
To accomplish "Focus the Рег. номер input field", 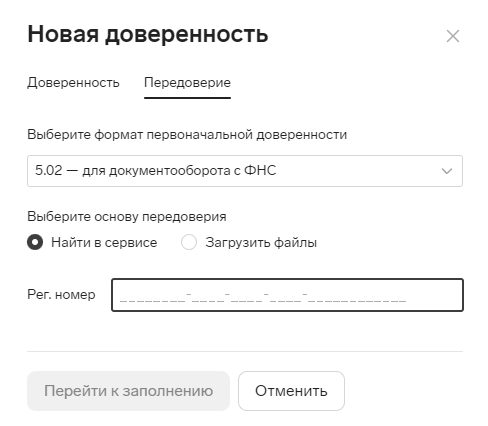I will [287, 295].
